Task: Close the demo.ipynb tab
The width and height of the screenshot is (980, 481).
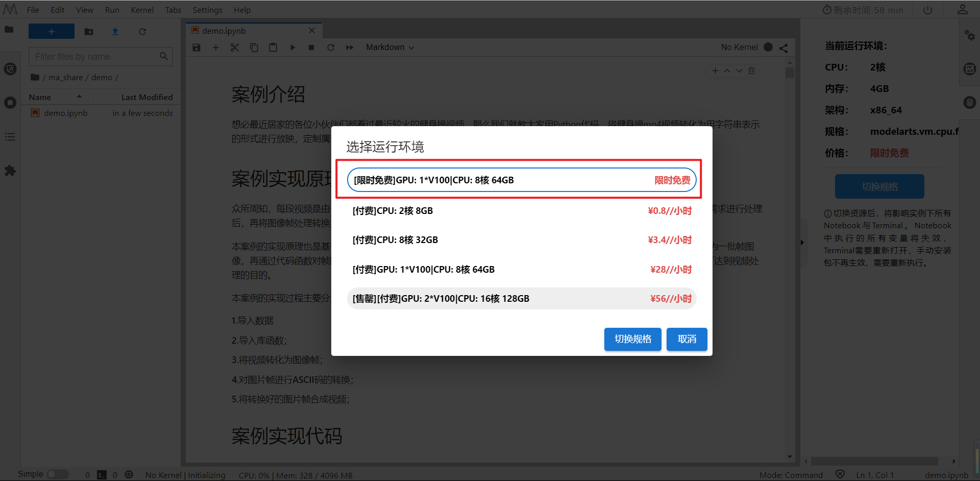Action: [x=312, y=31]
